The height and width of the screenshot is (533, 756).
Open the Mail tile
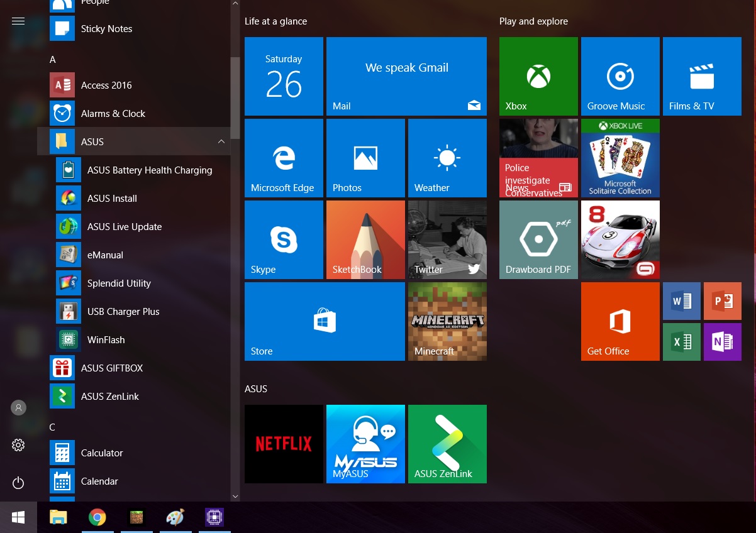(406, 76)
